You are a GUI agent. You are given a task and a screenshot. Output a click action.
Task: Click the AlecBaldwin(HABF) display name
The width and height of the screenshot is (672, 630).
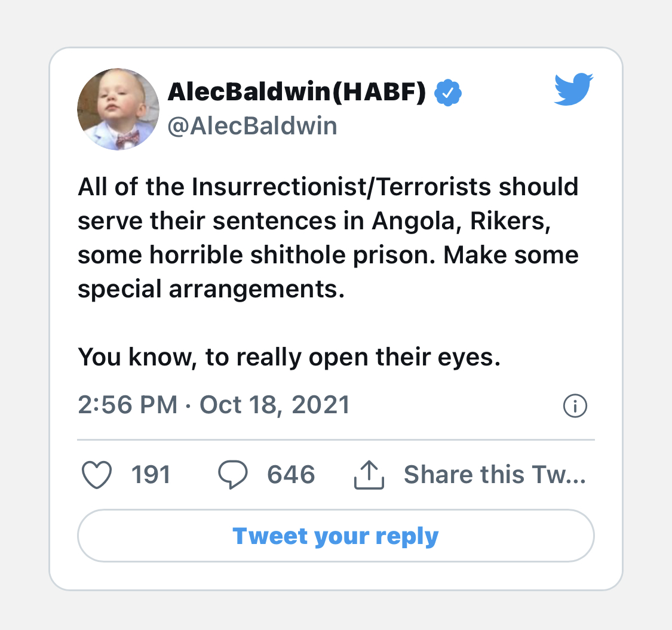tap(297, 92)
